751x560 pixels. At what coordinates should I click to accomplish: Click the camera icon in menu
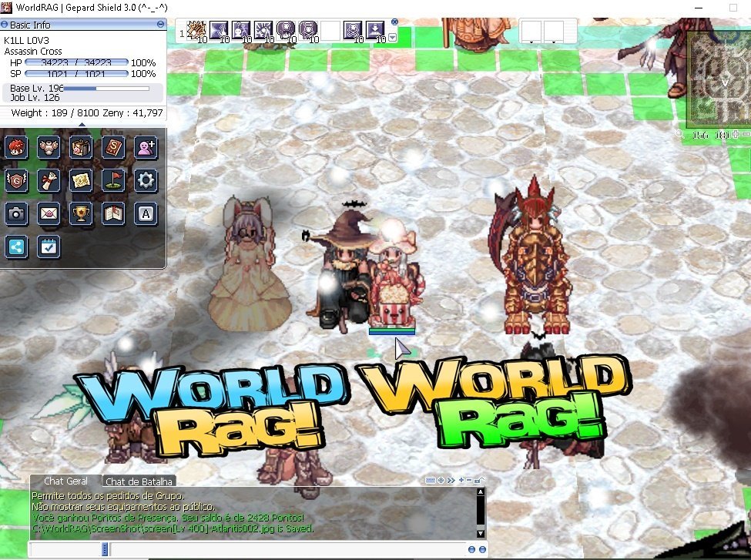[x=16, y=213]
